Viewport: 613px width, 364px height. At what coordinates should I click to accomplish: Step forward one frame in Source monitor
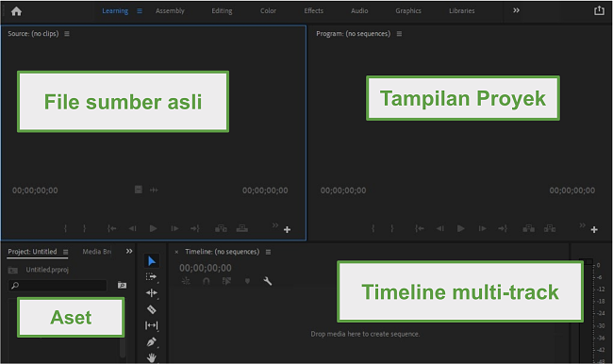click(x=174, y=228)
